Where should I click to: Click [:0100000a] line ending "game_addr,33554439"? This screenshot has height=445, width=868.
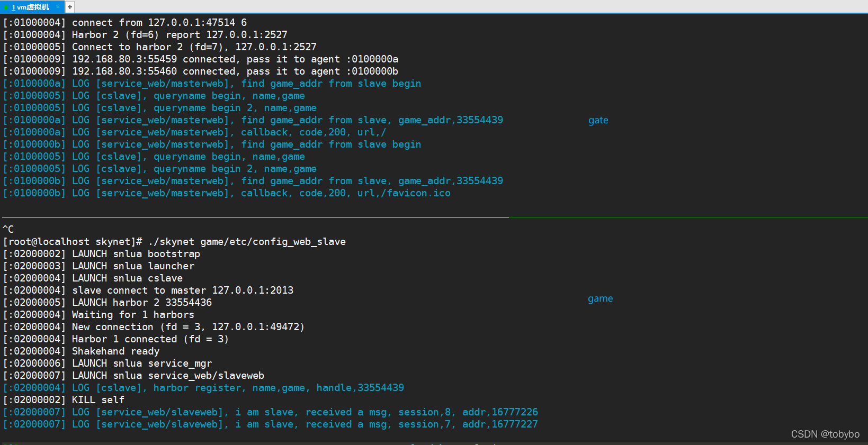253,120
